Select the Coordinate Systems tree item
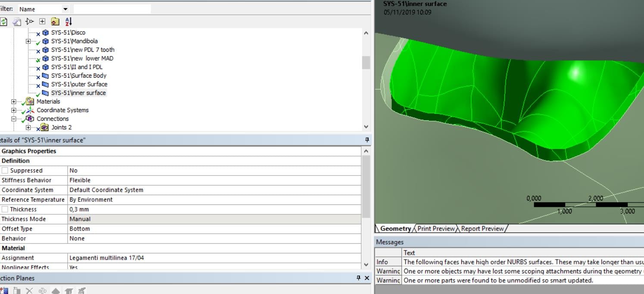This screenshot has width=644, height=294. 63,110
